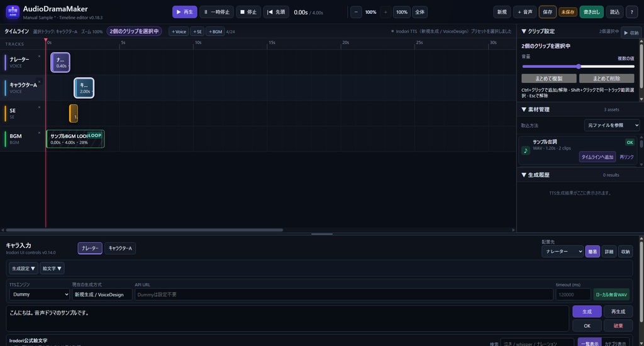Click the AudioDramaMaker app logo icon
Screen dimensions: 644x346
[13, 12]
